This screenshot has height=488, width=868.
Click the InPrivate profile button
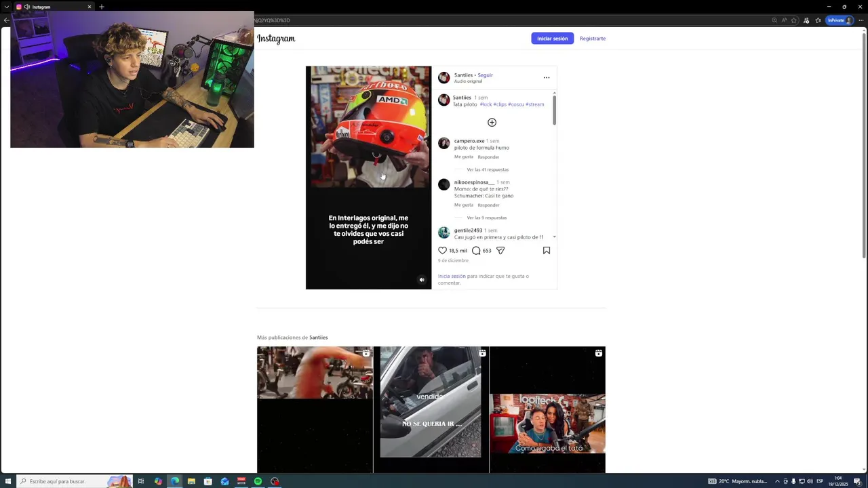tap(840, 20)
